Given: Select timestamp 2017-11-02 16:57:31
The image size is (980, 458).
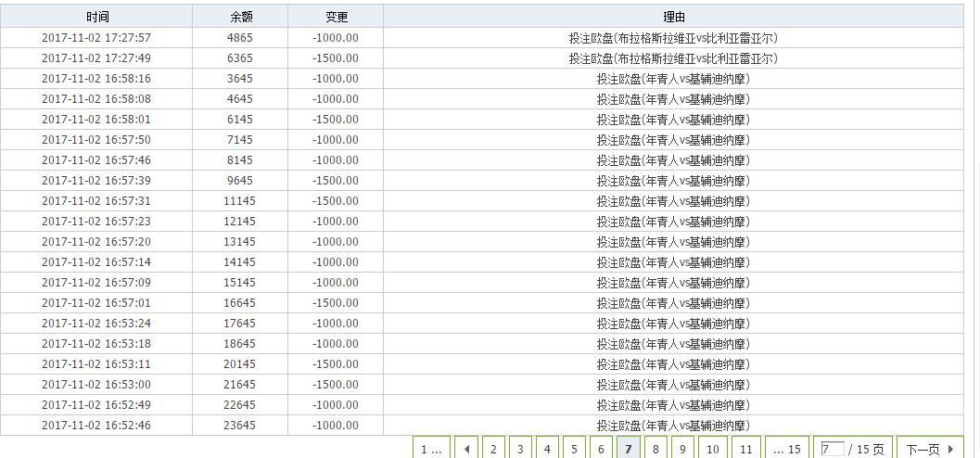Looking at the screenshot, I should (x=96, y=200).
